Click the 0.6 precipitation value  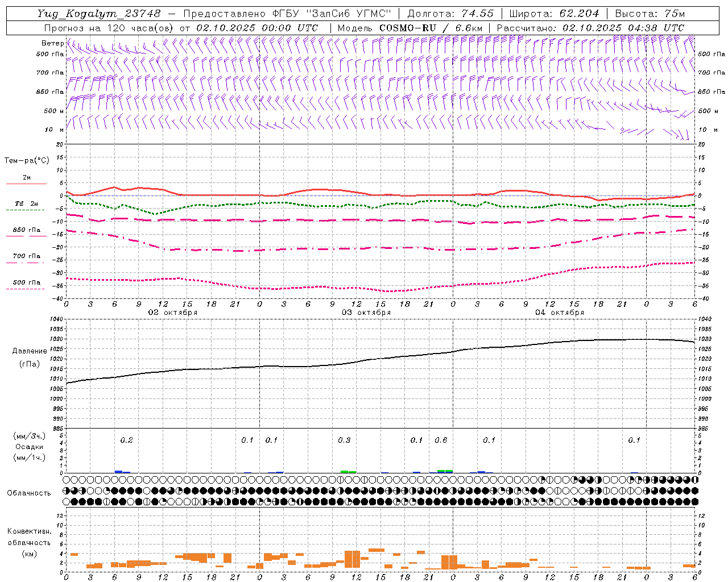441,440
